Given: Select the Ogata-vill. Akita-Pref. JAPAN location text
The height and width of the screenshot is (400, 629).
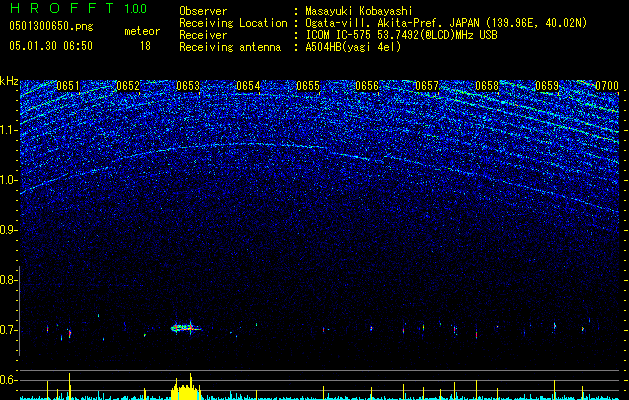Looking at the screenshot, I should (x=446, y=23).
